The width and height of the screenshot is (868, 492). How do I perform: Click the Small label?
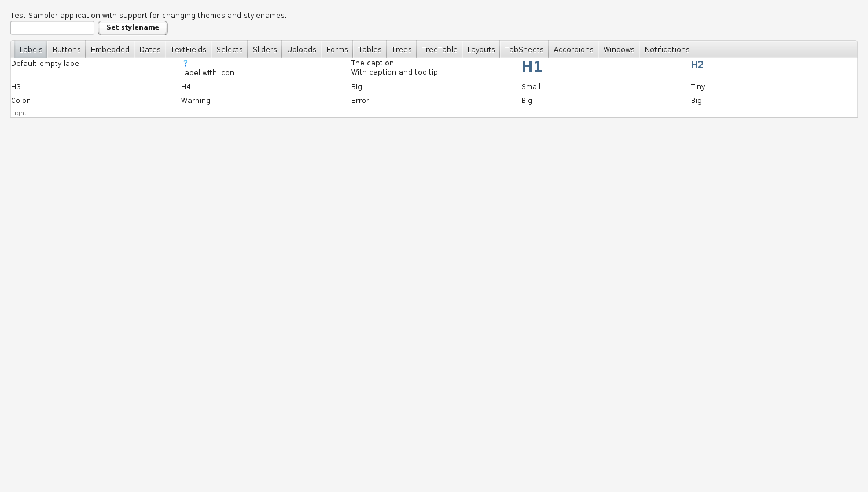pos(531,87)
